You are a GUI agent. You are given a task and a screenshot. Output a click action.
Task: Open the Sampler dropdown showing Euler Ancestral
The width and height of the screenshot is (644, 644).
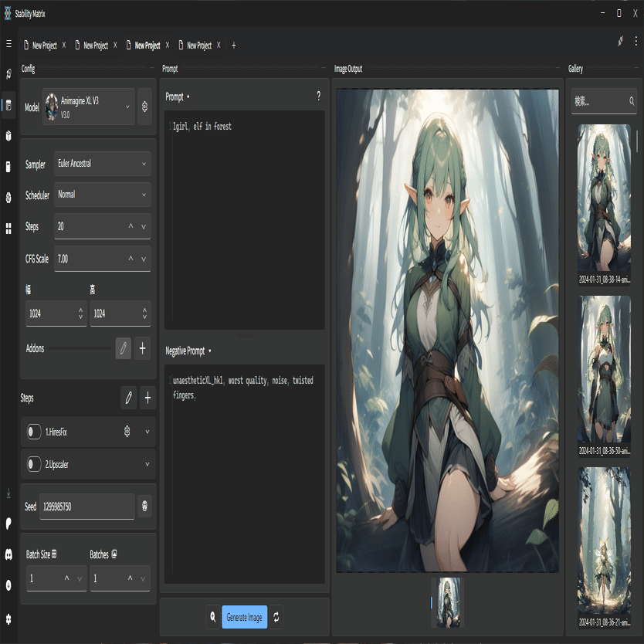[x=102, y=164]
